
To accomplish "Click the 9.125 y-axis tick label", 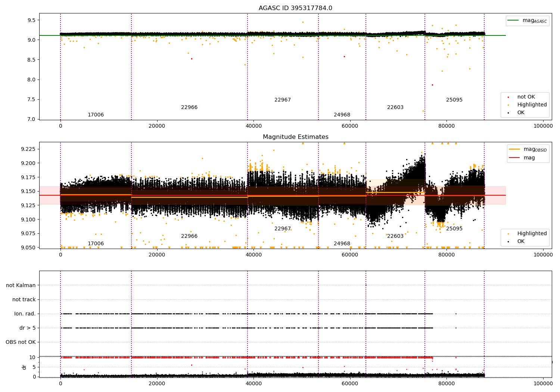I will (28, 205).
